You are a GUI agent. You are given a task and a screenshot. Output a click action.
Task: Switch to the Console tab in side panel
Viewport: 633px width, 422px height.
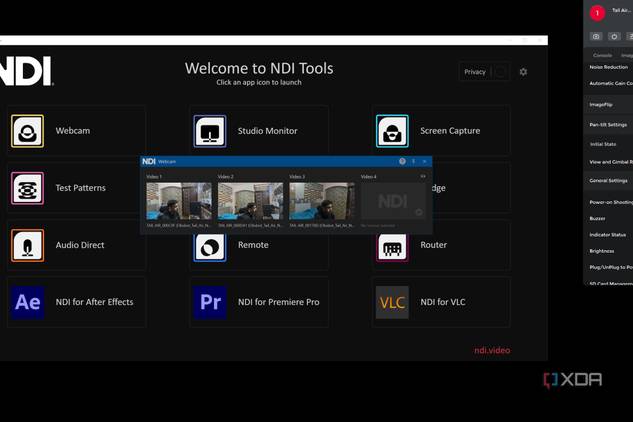click(602, 55)
